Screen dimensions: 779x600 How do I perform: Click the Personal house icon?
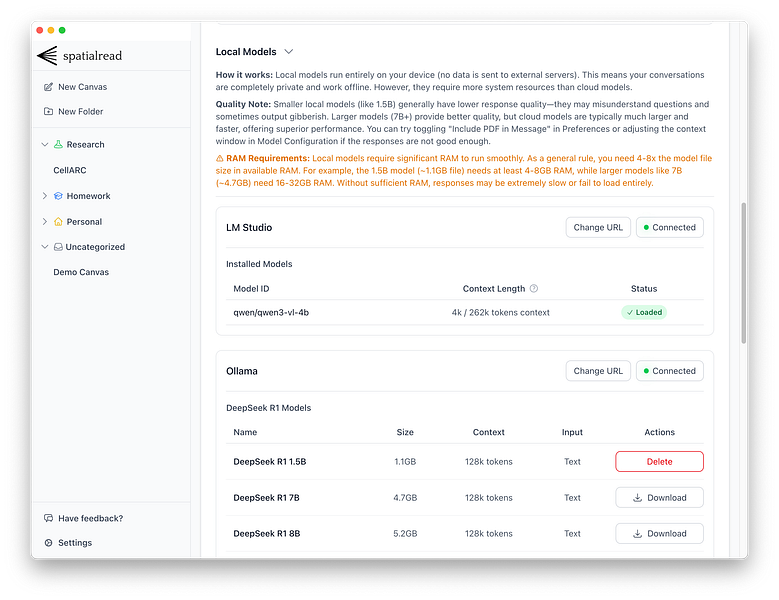[x=58, y=222]
